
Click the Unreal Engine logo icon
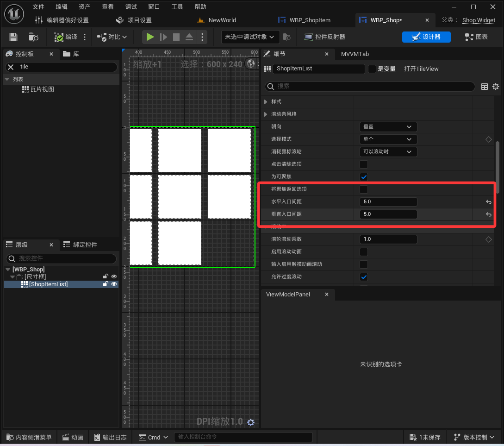pos(14,14)
